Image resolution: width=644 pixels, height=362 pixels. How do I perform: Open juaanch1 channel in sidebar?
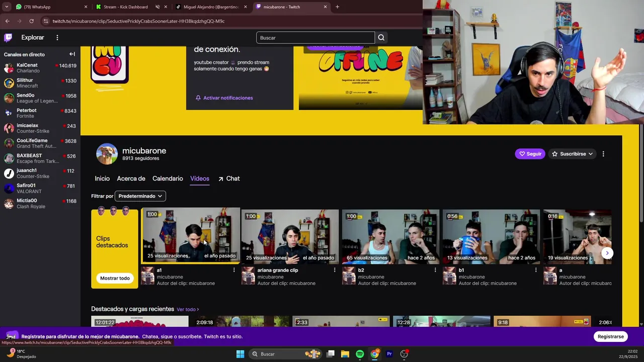pyautogui.click(x=40, y=173)
